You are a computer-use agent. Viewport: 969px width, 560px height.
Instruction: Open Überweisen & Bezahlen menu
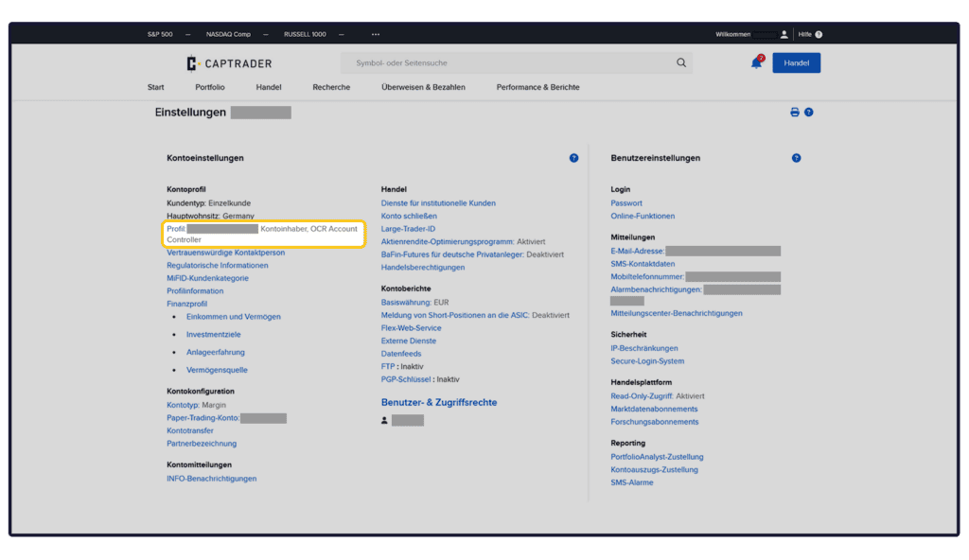point(423,87)
